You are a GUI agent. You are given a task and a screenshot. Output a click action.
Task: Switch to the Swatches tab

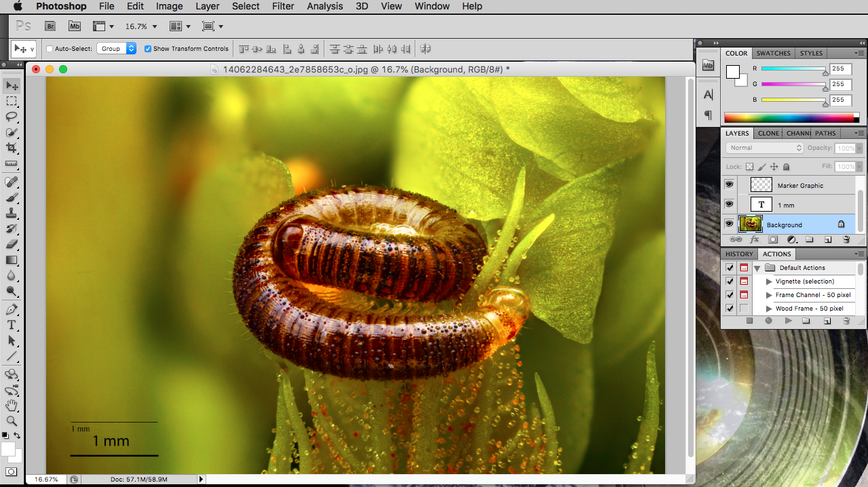tap(773, 53)
